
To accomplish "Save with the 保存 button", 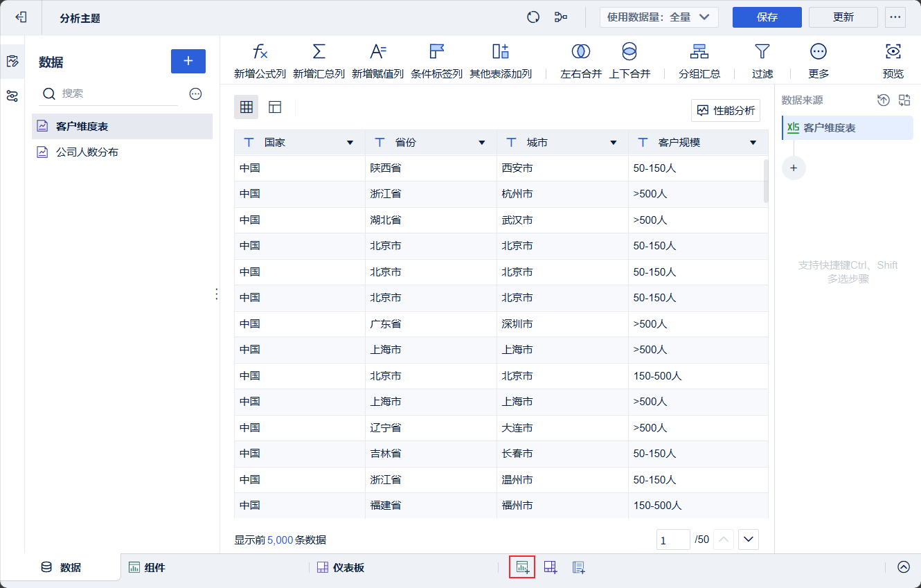I will (767, 17).
